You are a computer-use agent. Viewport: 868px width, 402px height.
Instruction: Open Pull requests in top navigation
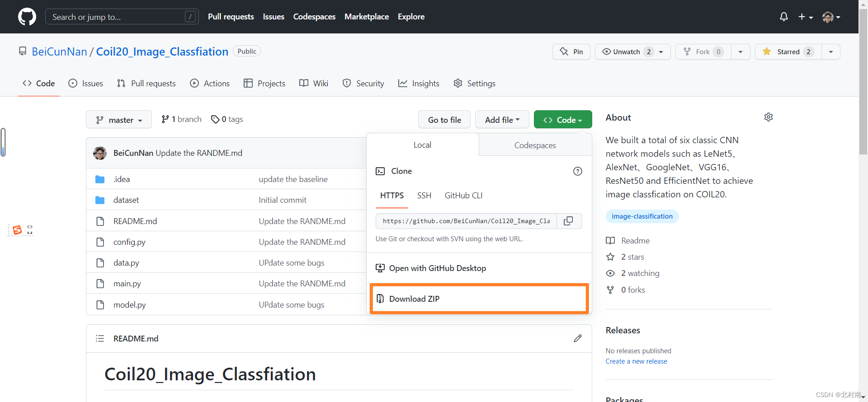coord(231,17)
